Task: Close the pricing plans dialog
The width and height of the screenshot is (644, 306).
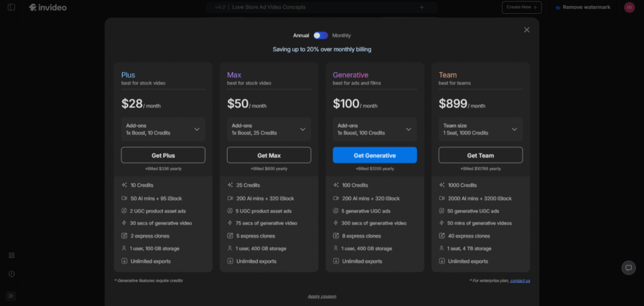Action: (x=526, y=30)
